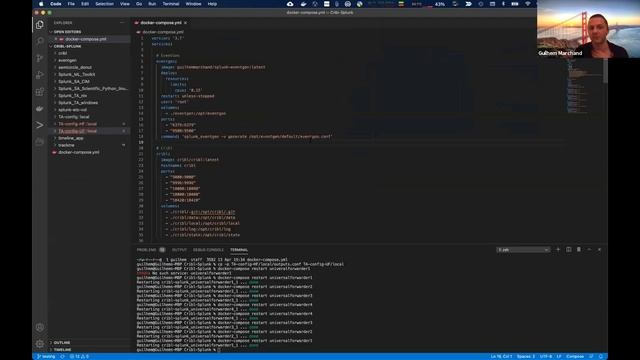Image resolution: width=640 pixels, height=360 pixels.
Task: Open the Terminal menu in the menu bar
Action: [171, 4]
